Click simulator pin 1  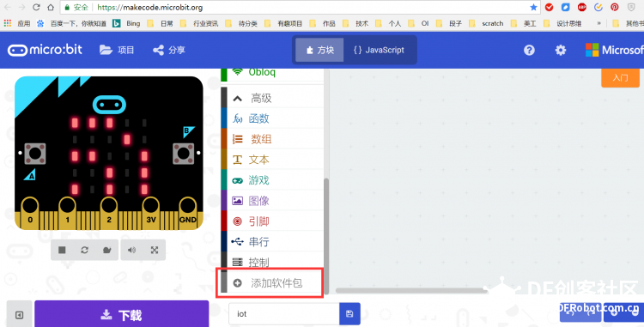pyautogui.click(x=67, y=213)
